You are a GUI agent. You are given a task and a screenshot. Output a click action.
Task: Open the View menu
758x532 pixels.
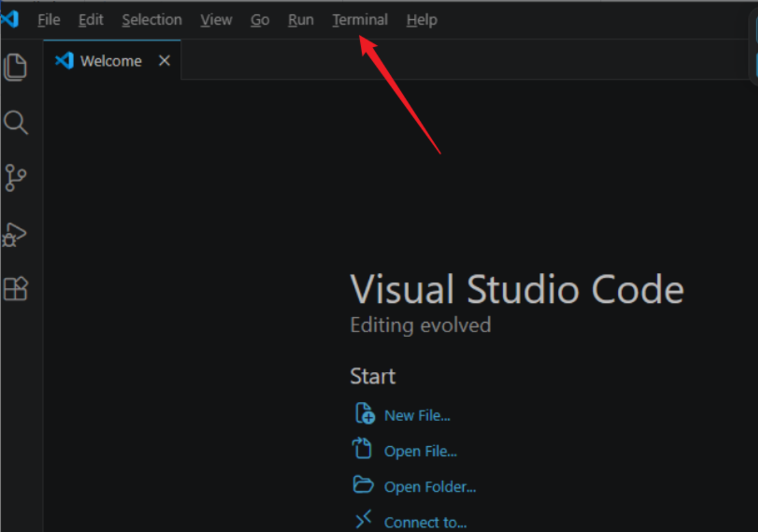pyautogui.click(x=216, y=20)
